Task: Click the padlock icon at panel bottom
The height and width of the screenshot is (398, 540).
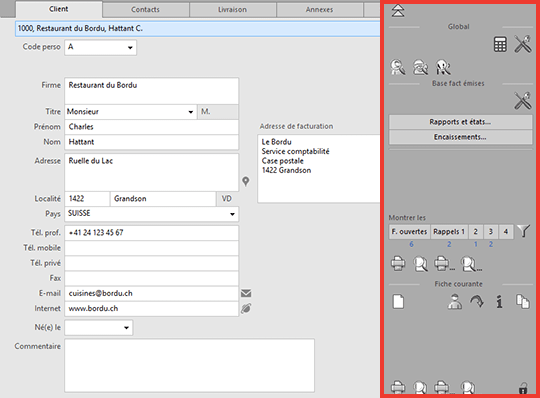Action: tap(523, 388)
